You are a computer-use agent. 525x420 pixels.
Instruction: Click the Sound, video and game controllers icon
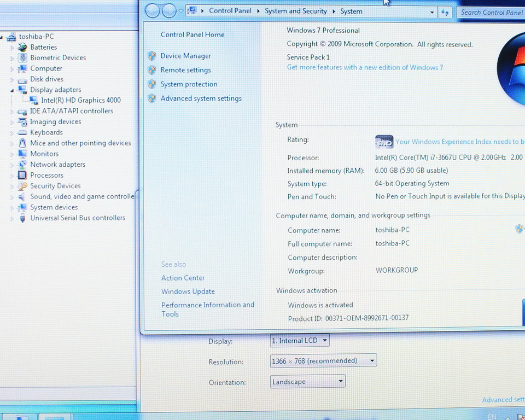point(22,197)
